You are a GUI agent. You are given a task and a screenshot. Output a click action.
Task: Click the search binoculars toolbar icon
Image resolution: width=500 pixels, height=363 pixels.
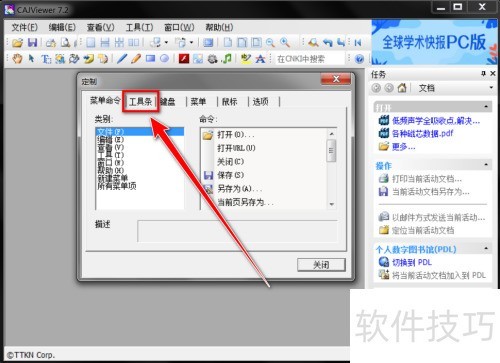click(x=313, y=43)
